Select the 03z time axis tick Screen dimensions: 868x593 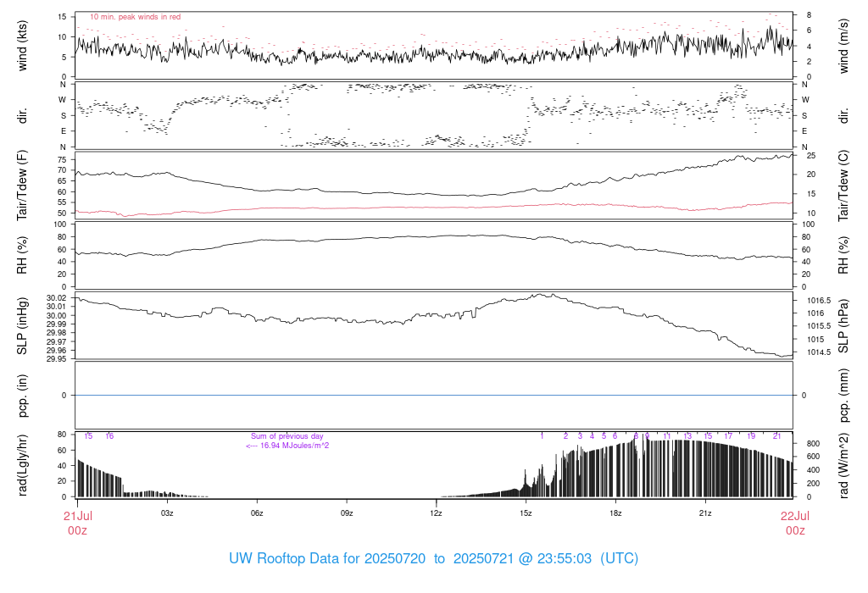click(x=167, y=513)
